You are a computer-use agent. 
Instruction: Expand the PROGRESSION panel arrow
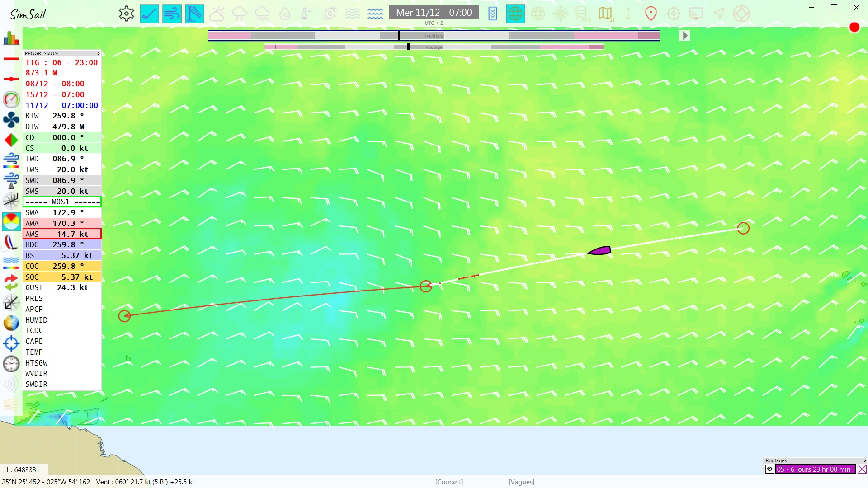click(98, 53)
